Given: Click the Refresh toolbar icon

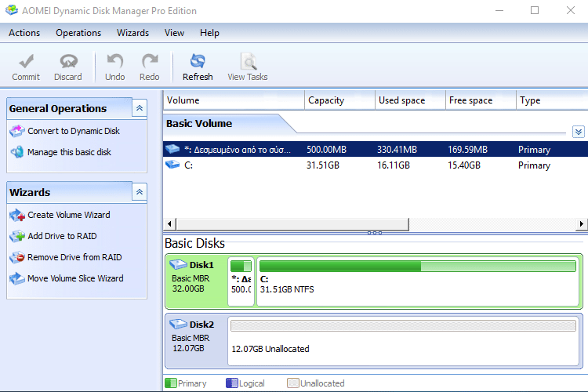Looking at the screenshot, I should [198, 61].
